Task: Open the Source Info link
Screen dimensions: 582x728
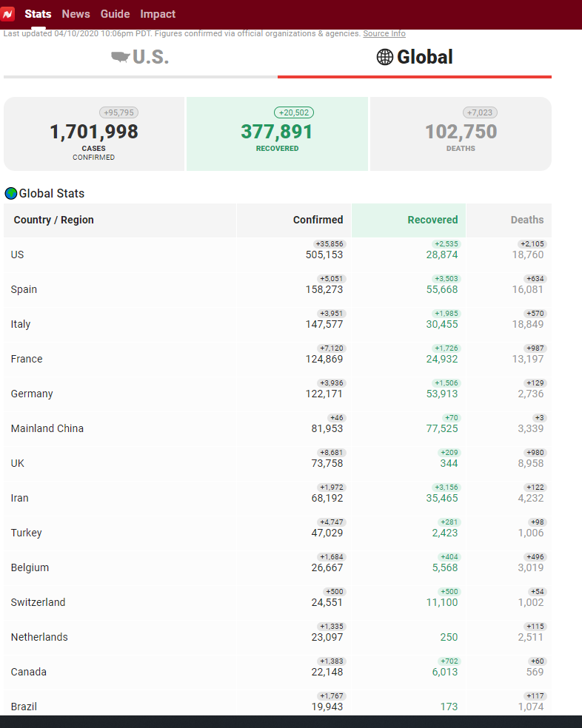Action: point(384,34)
